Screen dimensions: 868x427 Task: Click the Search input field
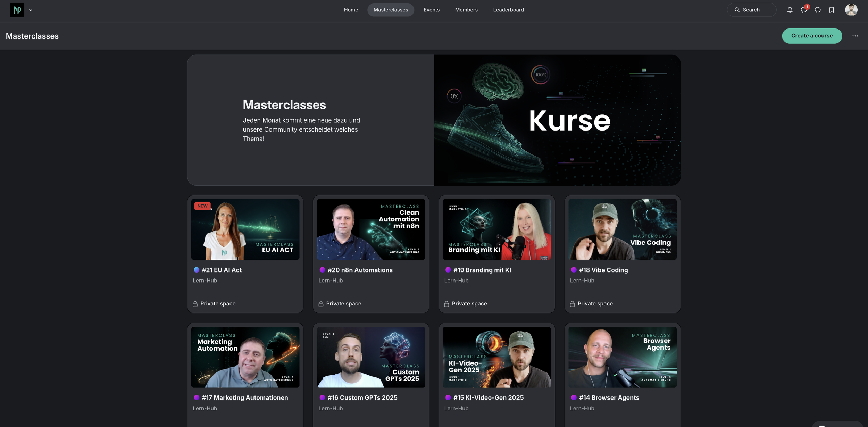(751, 10)
